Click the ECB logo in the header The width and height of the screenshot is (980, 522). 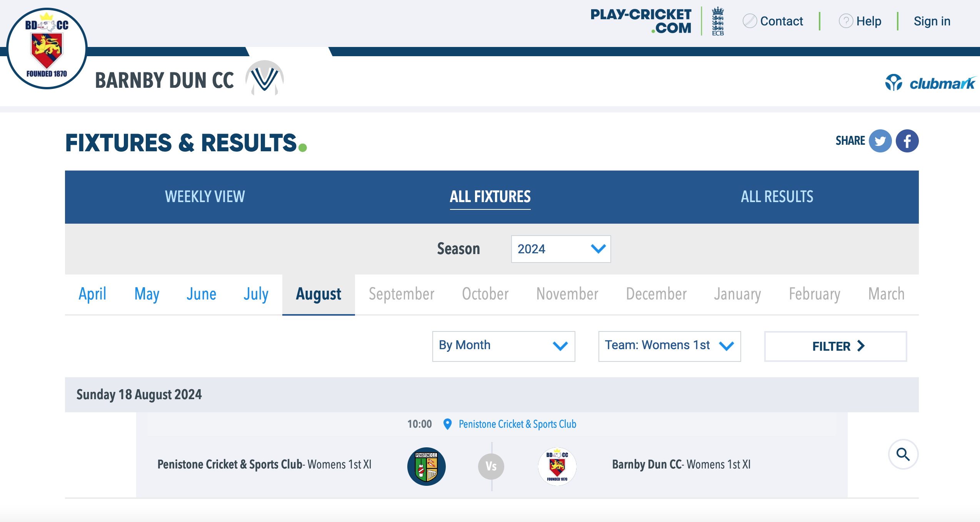pyautogui.click(x=718, y=22)
